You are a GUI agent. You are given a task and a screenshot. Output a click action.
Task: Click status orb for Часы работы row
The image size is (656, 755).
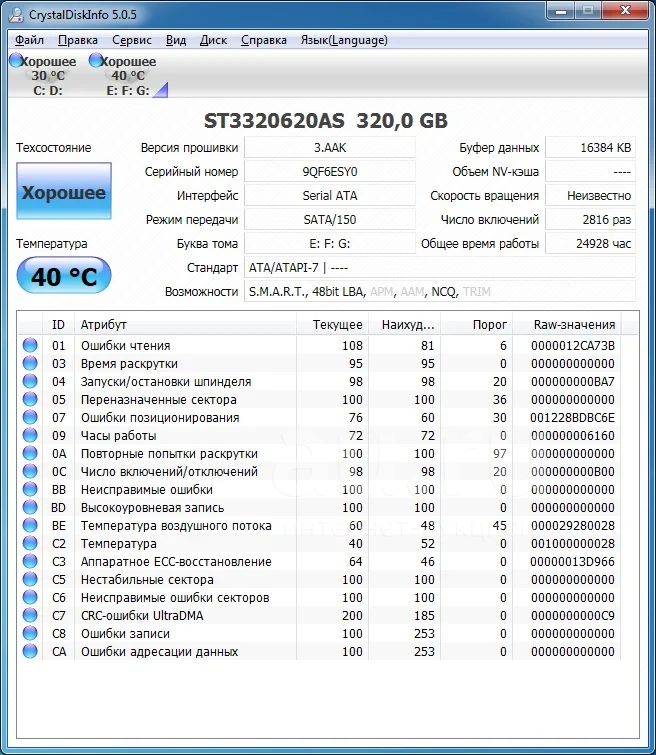pyautogui.click(x=30, y=435)
